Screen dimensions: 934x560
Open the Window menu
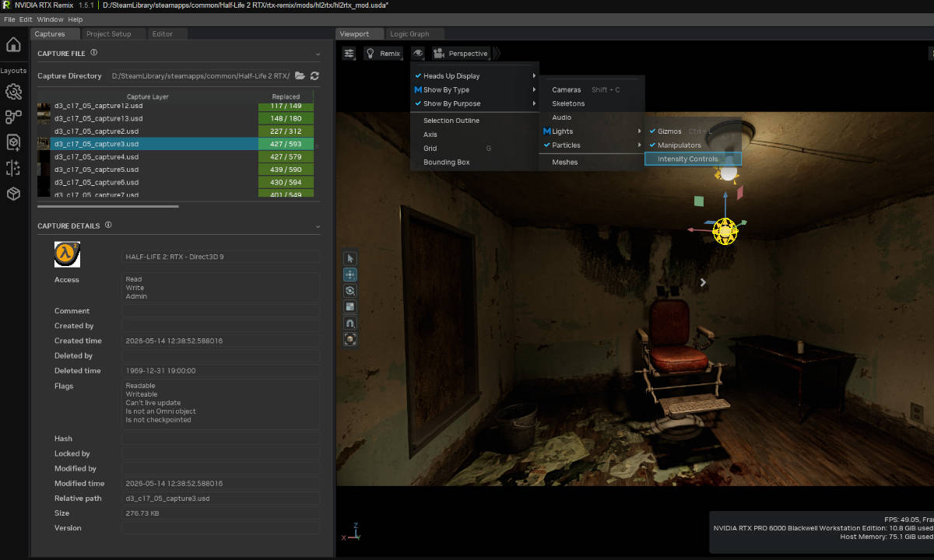point(51,19)
